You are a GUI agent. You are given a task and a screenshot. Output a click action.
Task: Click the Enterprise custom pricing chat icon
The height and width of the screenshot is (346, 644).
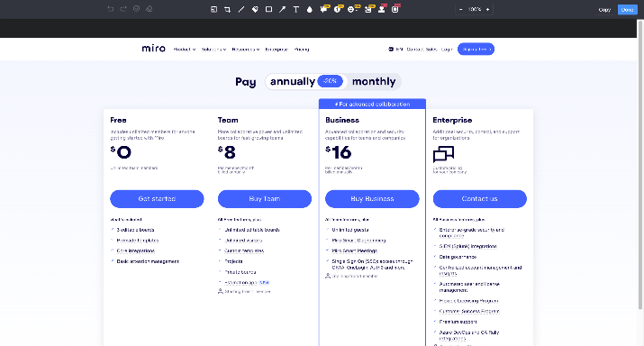443,154
